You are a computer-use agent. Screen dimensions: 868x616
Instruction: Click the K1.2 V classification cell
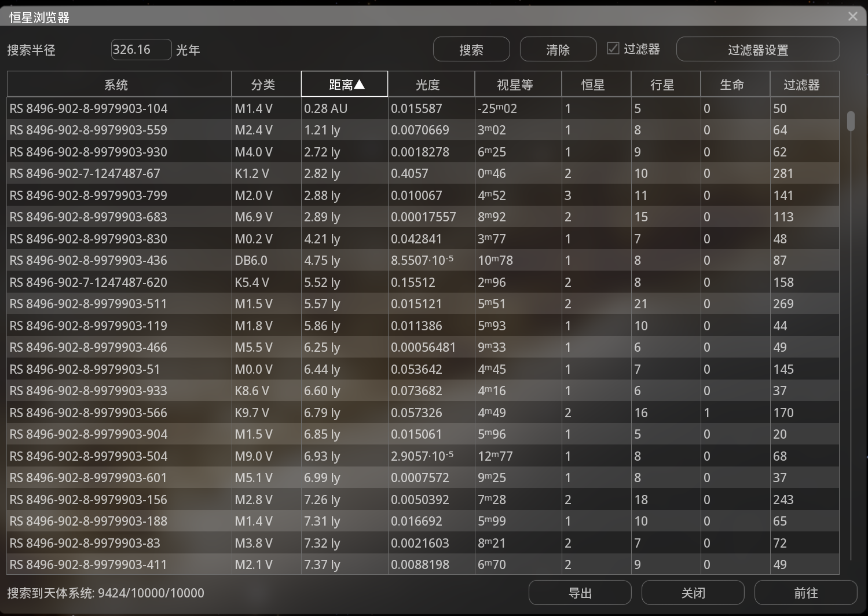266,173
